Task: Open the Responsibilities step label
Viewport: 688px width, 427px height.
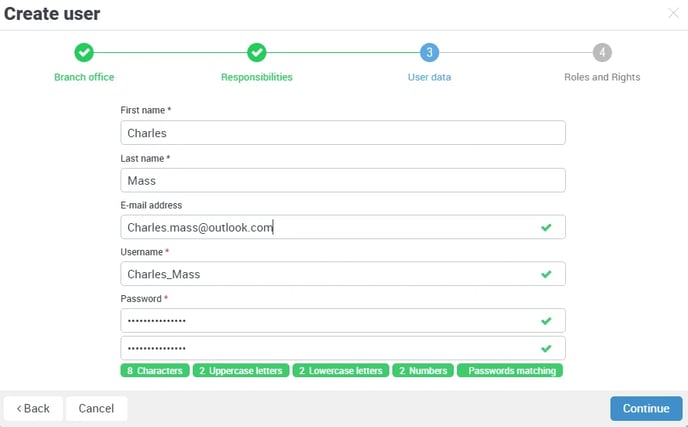Action: (257, 77)
